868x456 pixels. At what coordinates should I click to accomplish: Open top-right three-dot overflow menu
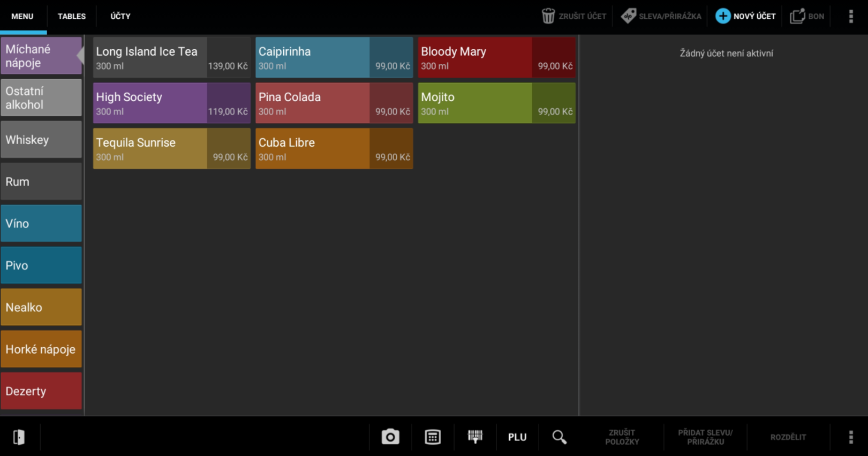[x=850, y=16]
